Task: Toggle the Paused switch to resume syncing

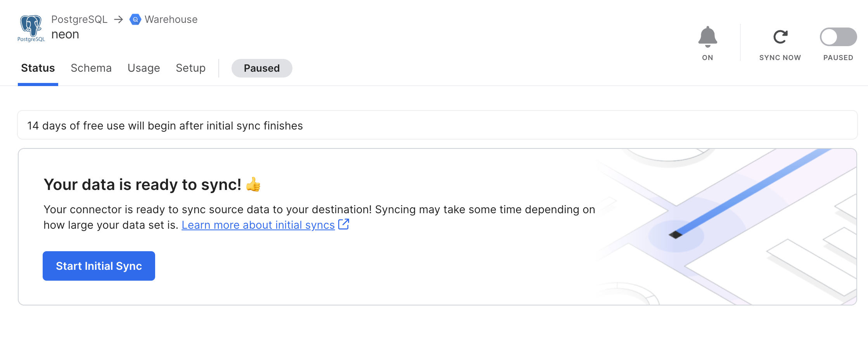Action: [838, 37]
